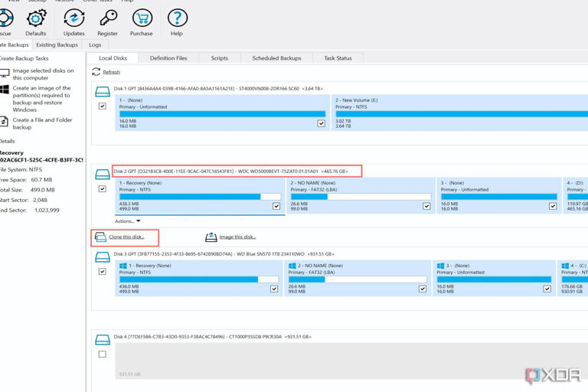Viewport: 588px width, 392px height.
Task: Toggle the Disk 2 selection checkbox
Action: point(103,188)
